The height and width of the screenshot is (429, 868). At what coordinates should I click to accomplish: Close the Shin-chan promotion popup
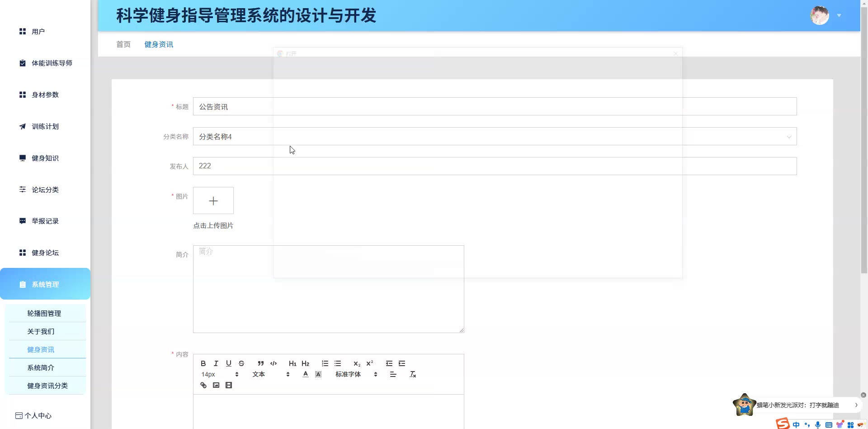click(863, 395)
